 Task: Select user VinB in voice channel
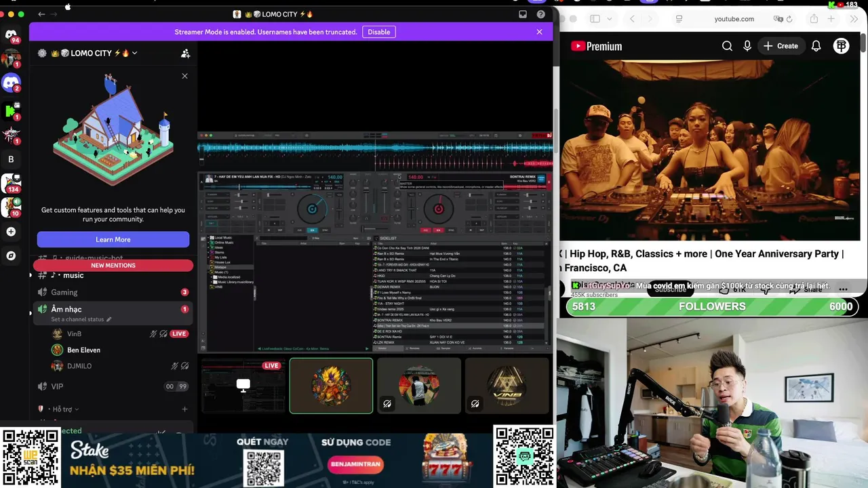(74, 333)
